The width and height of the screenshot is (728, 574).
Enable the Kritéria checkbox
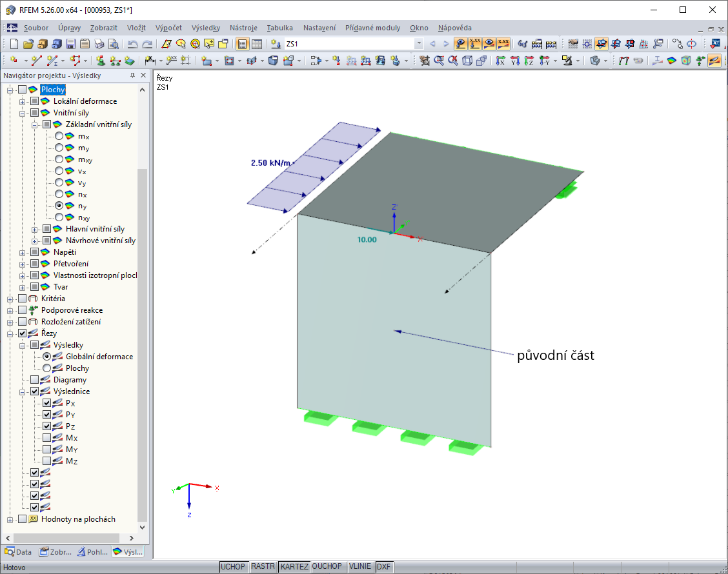tap(23, 299)
